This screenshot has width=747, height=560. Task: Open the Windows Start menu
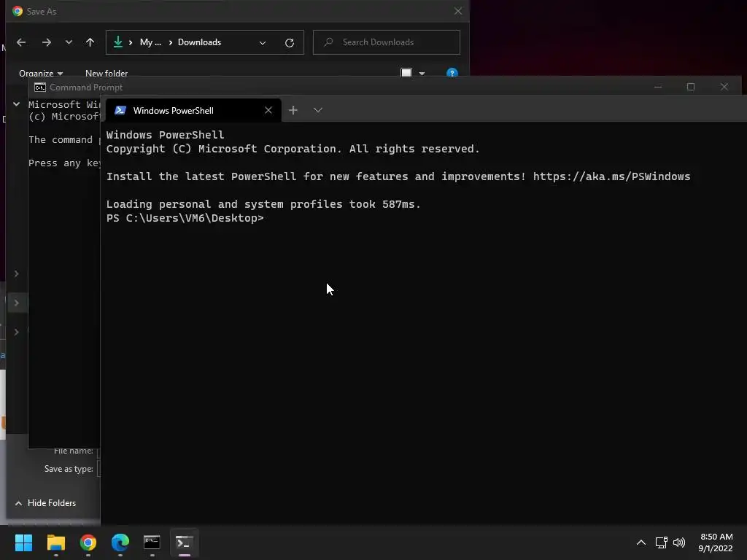click(23, 542)
